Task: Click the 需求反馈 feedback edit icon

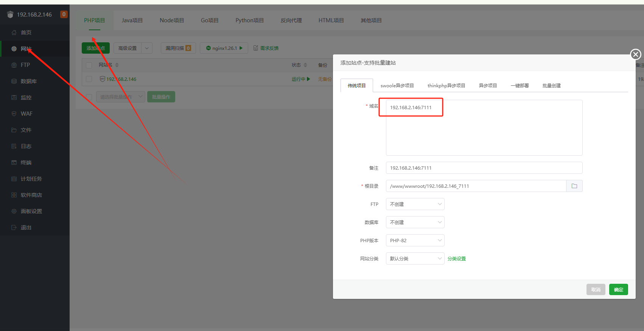Action: (256, 48)
